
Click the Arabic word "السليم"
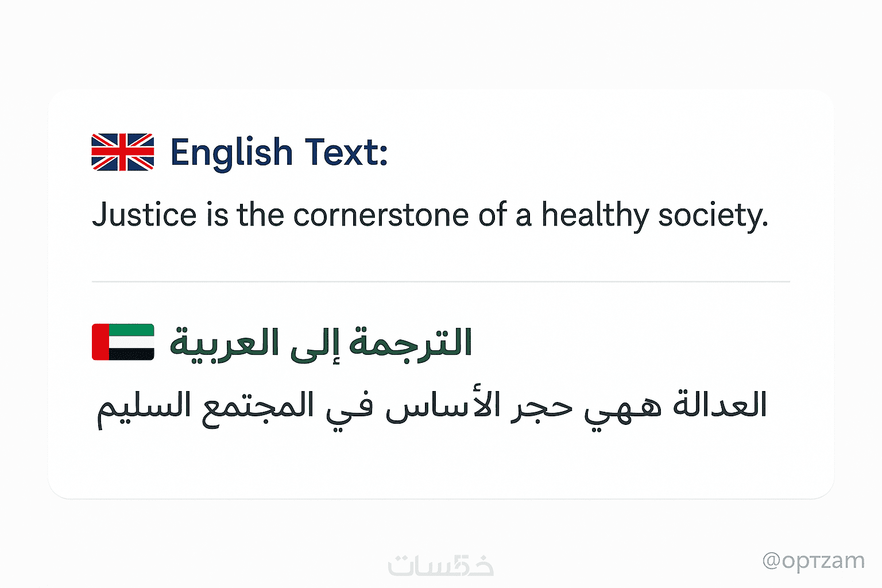pyautogui.click(x=144, y=407)
